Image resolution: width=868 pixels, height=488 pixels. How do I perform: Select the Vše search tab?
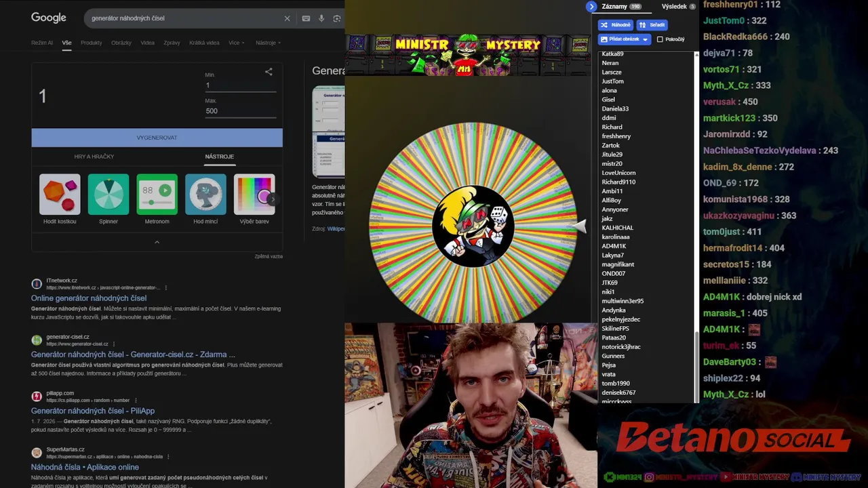(x=66, y=43)
